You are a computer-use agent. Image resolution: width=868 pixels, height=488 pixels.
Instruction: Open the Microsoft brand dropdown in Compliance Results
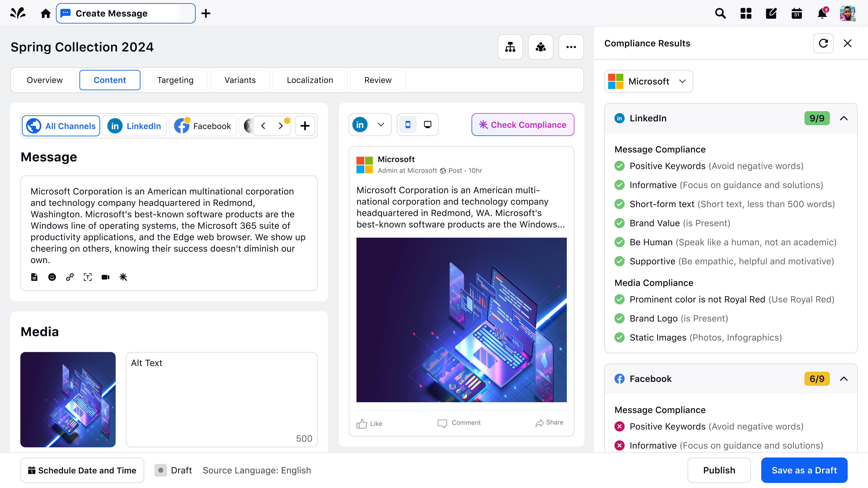[x=648, y=81]
